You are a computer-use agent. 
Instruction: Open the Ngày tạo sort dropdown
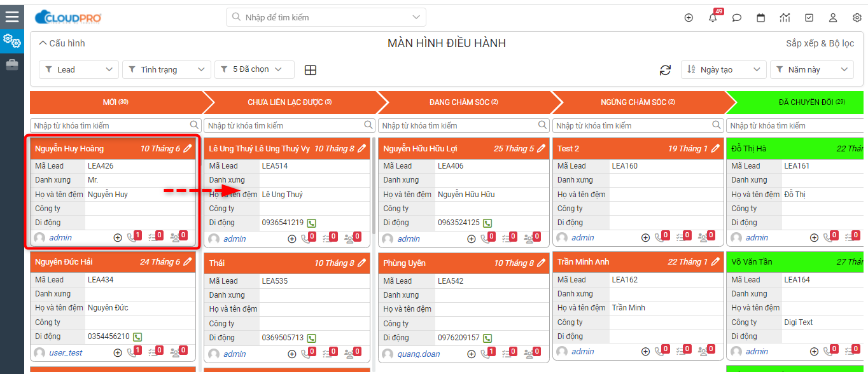point(724,69)
